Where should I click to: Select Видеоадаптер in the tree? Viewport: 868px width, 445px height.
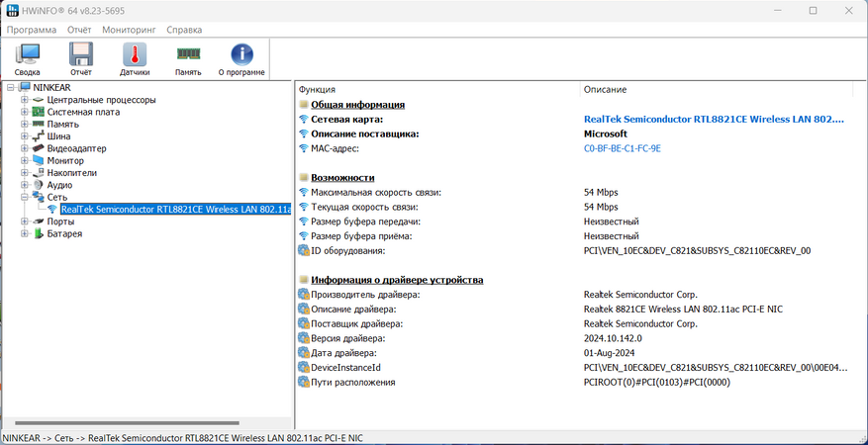[x=76, y=148]
